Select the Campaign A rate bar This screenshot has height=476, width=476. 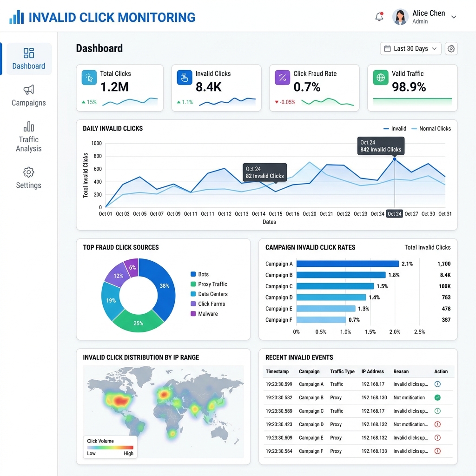348,264
